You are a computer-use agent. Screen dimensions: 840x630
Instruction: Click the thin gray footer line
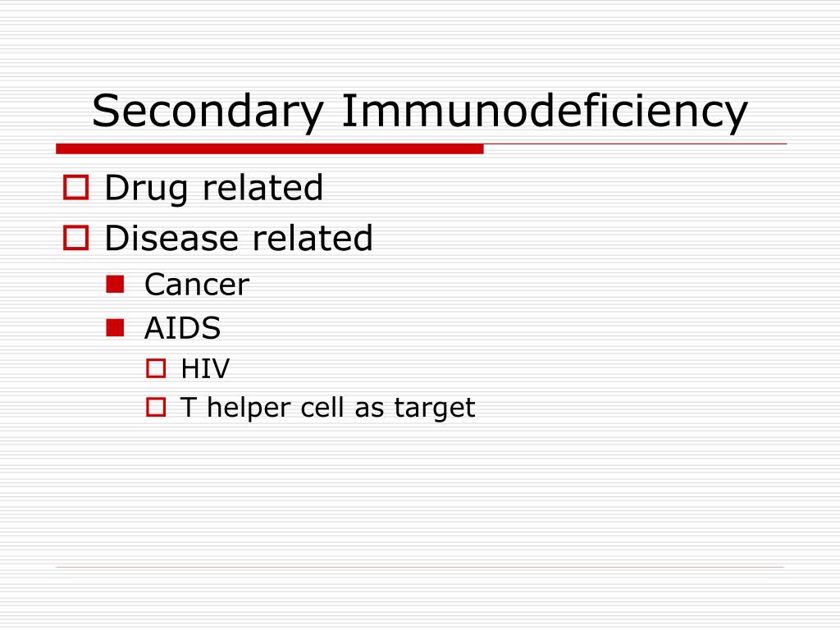click(x=420, y=567)
